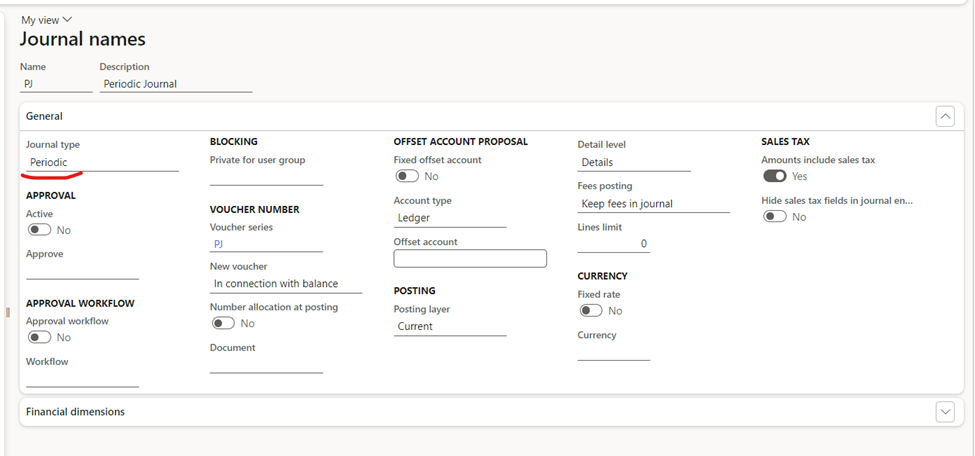
Task: Click the Offset account input box
Action: (x=470, y=259)
